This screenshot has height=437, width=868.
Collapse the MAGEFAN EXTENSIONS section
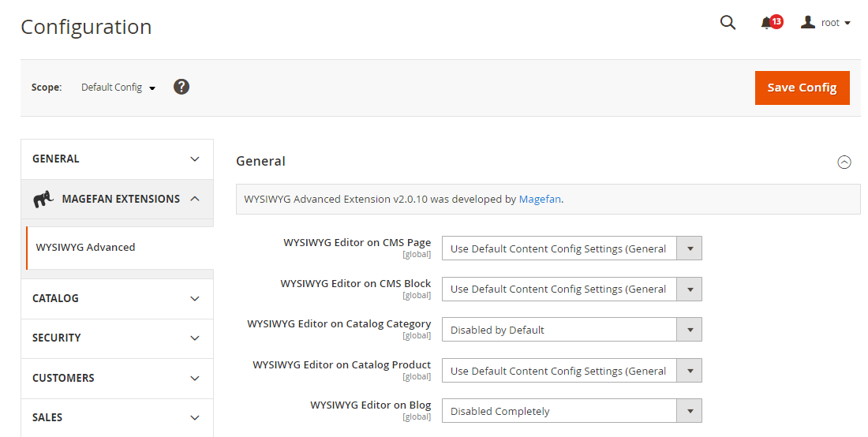coord(117,199)
